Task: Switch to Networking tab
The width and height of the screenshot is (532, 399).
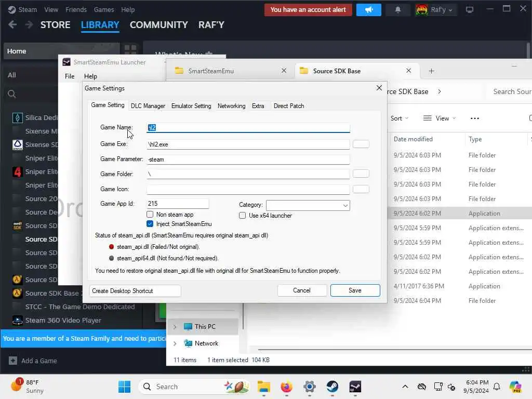Action: point(231,106)
